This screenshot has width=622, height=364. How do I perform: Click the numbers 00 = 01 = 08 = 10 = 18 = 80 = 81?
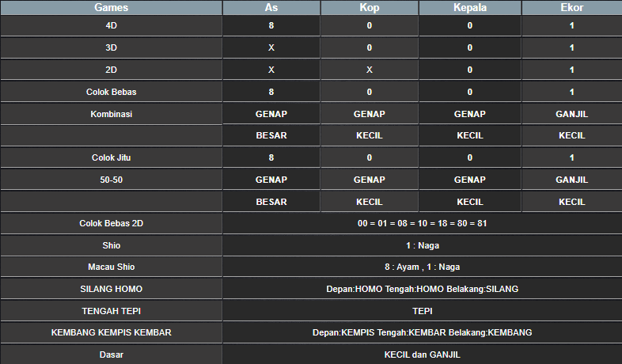click(422, 224)
